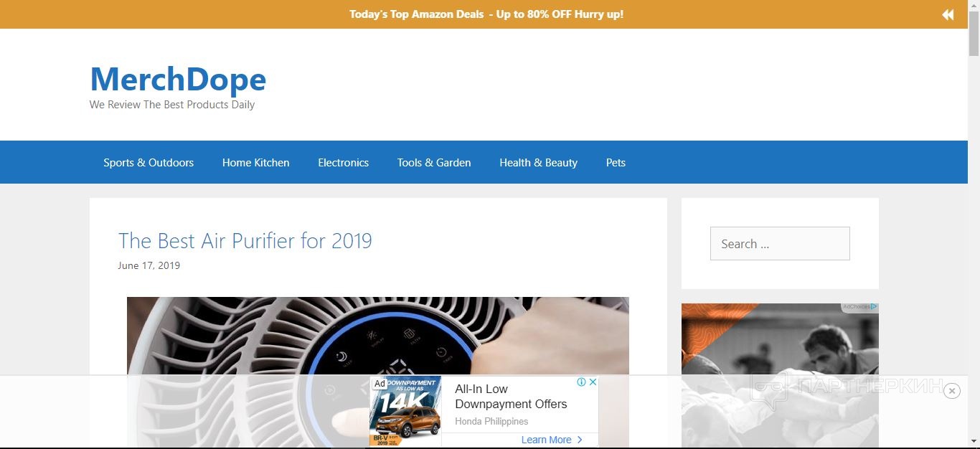
Task: Navigate to Health & Beauty
Action: point(539,163)
